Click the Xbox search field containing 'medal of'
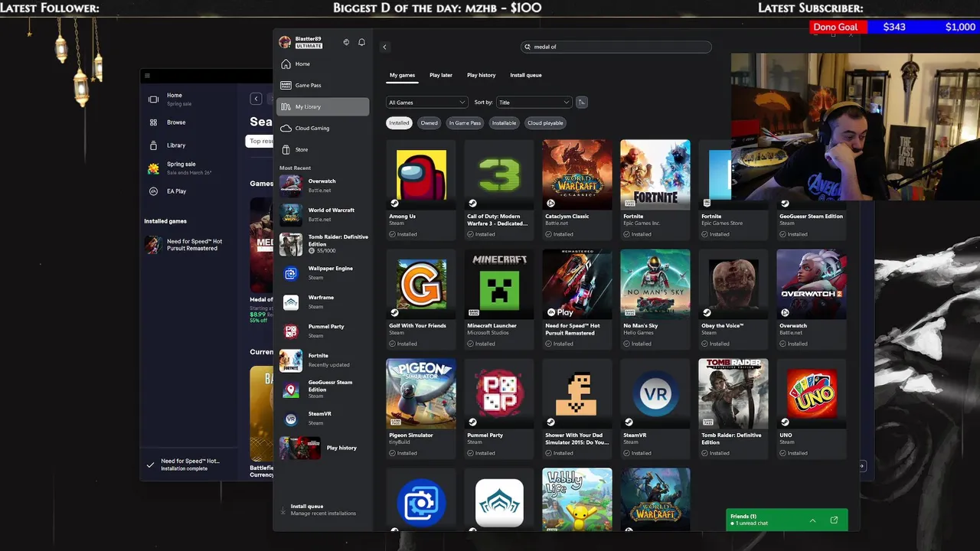 point(616,47)
